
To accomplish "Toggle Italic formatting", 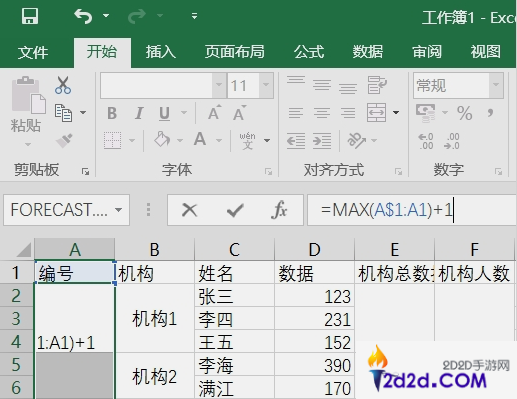I will tap(139, 113).
